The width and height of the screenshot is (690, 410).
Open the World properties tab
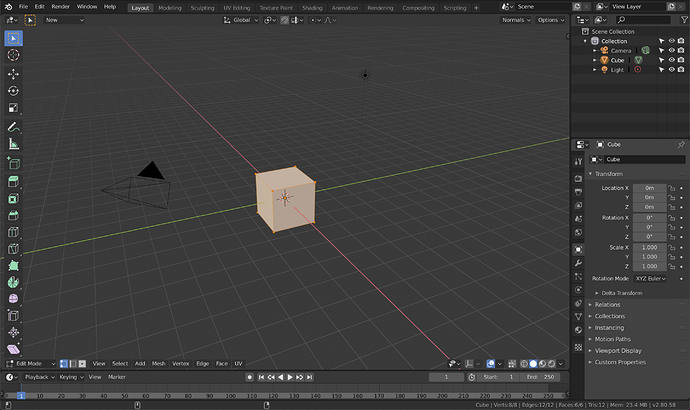point(578,232)
